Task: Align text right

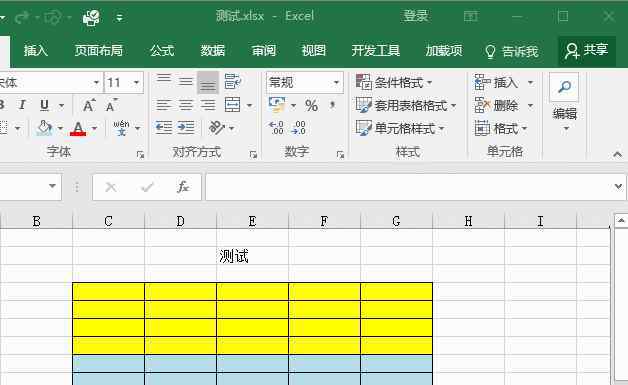Action: pyautogui.click(x=208, y=105)
